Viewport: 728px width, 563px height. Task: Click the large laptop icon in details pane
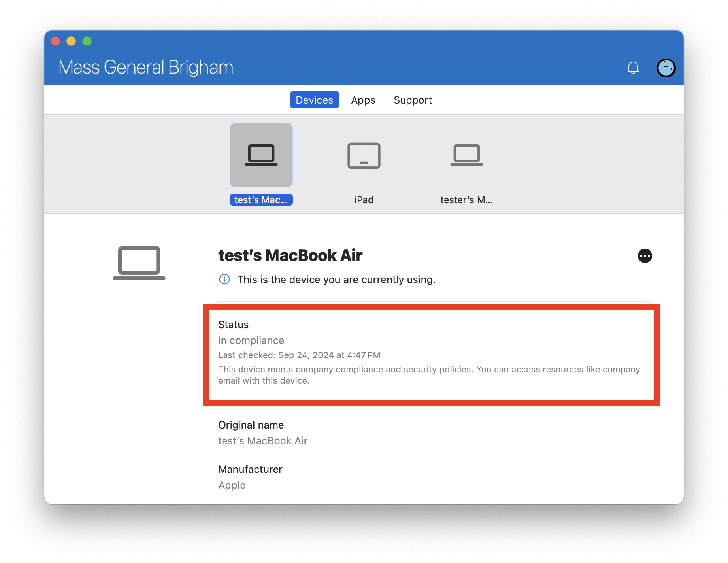tap(139, 263)
